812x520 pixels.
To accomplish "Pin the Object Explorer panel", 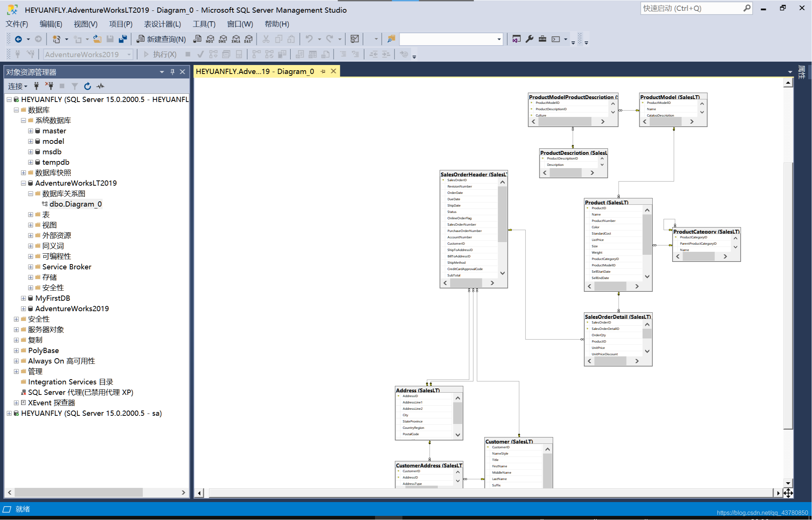I will pyautogui.click(x=172, y=72).
